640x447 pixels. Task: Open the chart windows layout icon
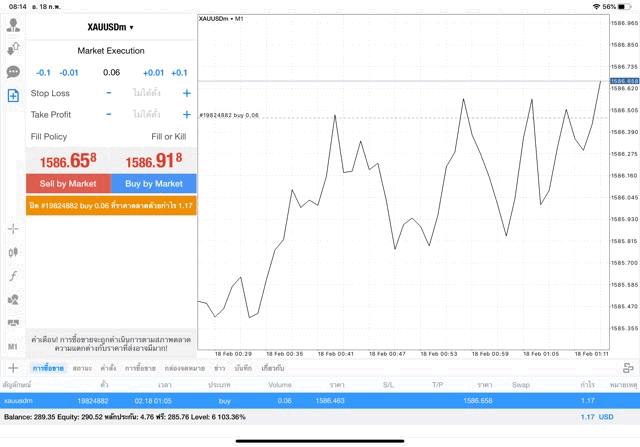pos(13,323)
